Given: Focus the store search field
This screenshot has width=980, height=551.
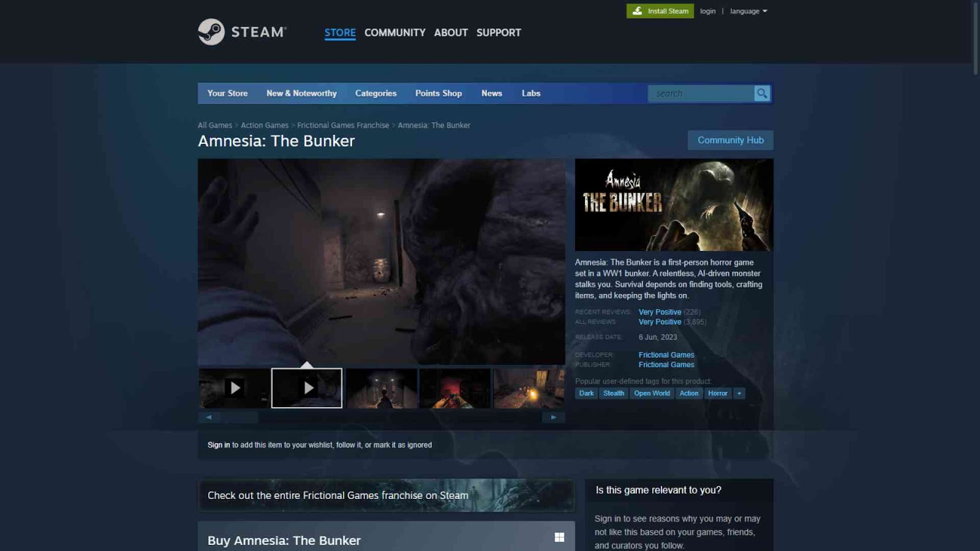Looking at the screenshot, I should point(701,93).
